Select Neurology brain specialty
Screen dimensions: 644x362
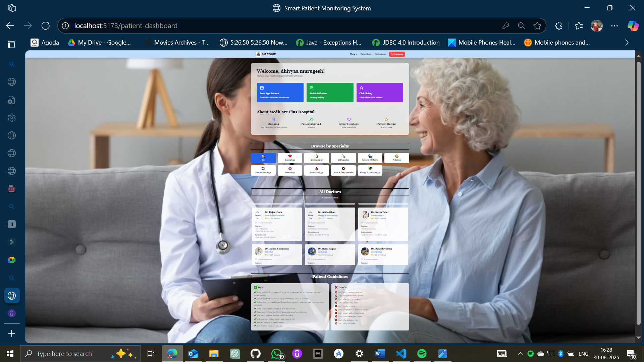tap(290, 170)
